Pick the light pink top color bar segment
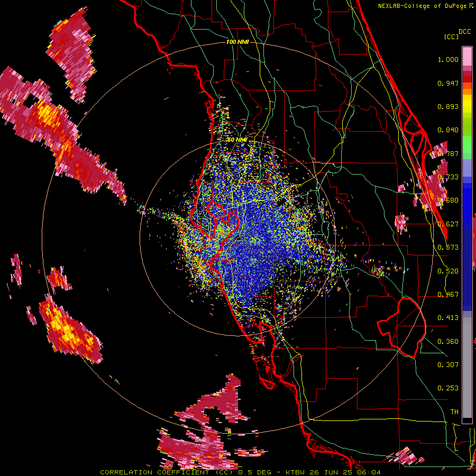The width and height of the screenshot is (476, 476). tap(467, 56)
